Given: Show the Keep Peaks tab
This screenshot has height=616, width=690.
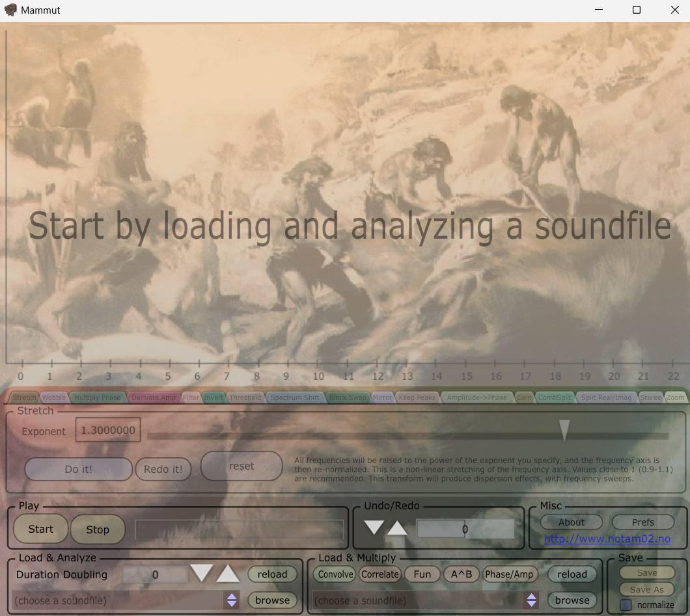Looking at the screenshot, I should click(x=417, y=397).
